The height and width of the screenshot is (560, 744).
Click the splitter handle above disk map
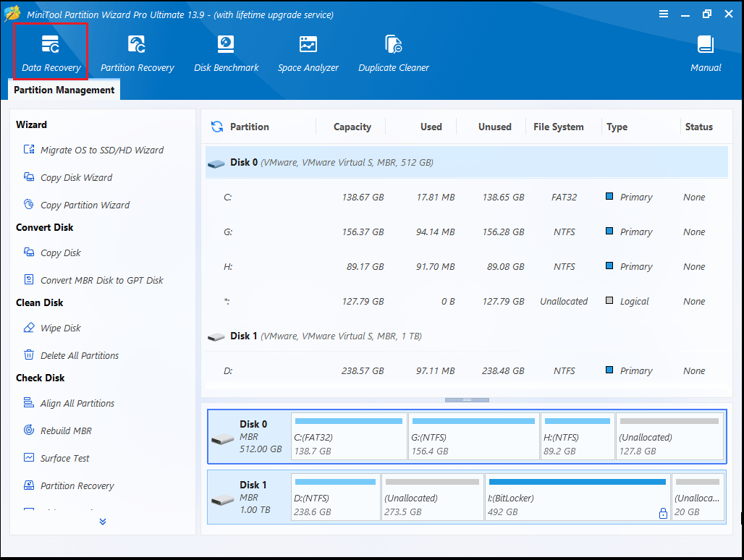[467, 400]
